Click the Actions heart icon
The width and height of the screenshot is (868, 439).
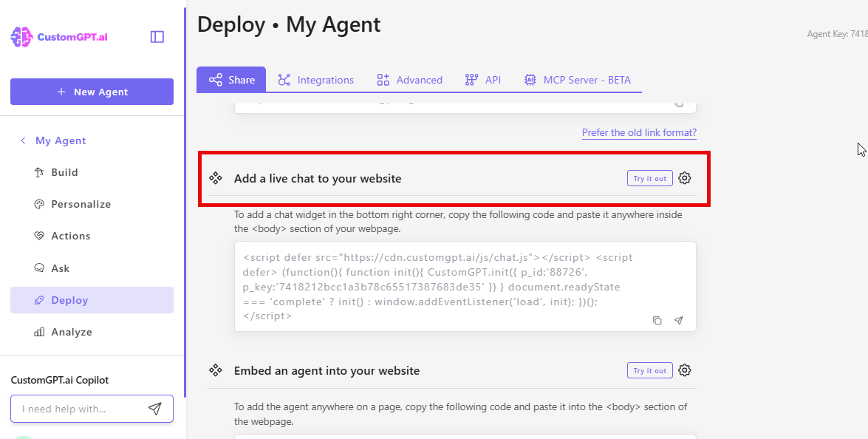[x=38, y=236]
